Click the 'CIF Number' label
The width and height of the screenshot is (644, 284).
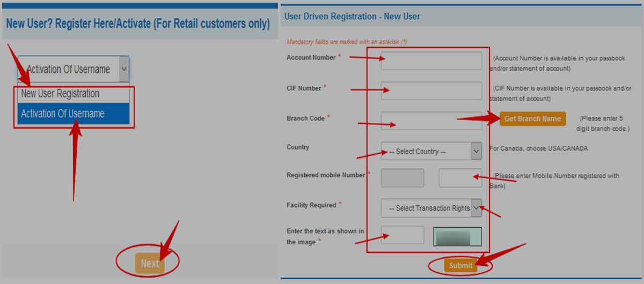click(304, 88)
